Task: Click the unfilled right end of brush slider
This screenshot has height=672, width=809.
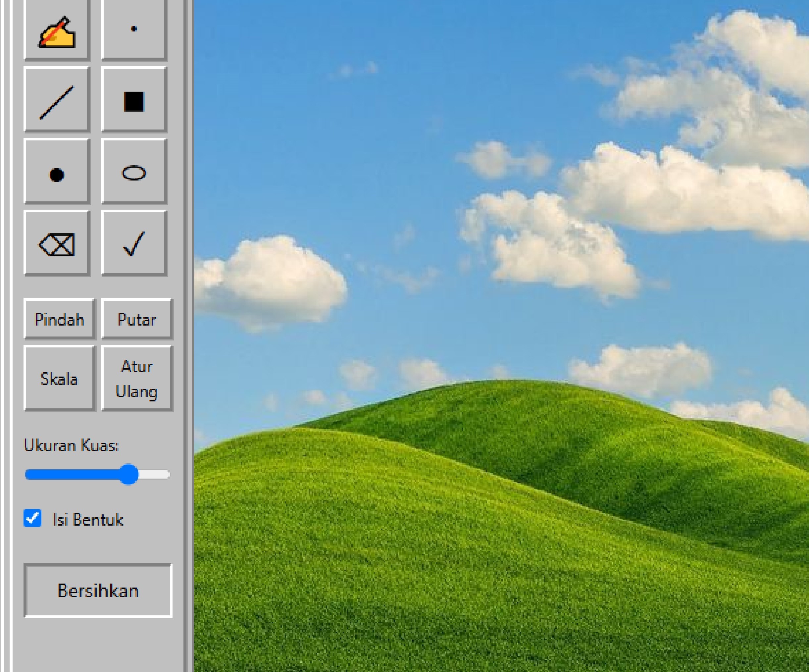Action: [156, 474]
